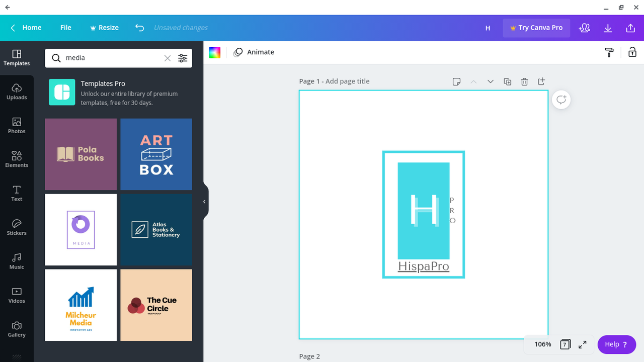Add a comment on the canvas
This screenshot has height=362, width=644.
point(561,100)
